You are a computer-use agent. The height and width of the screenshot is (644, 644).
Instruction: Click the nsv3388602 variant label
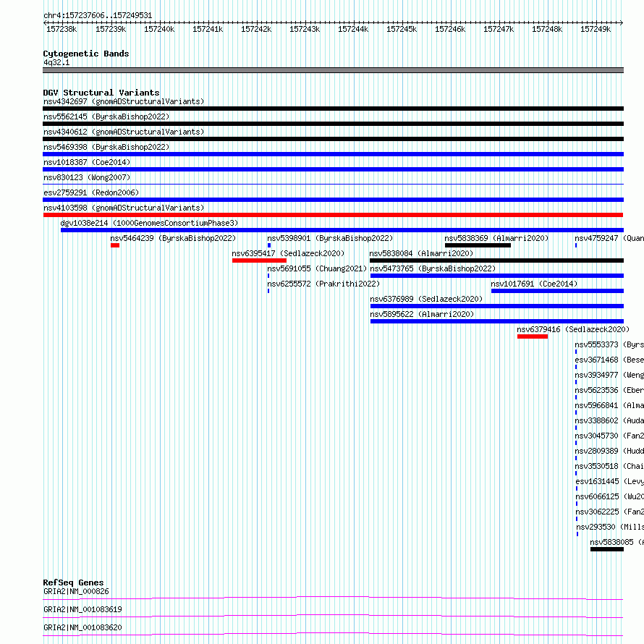609,420
